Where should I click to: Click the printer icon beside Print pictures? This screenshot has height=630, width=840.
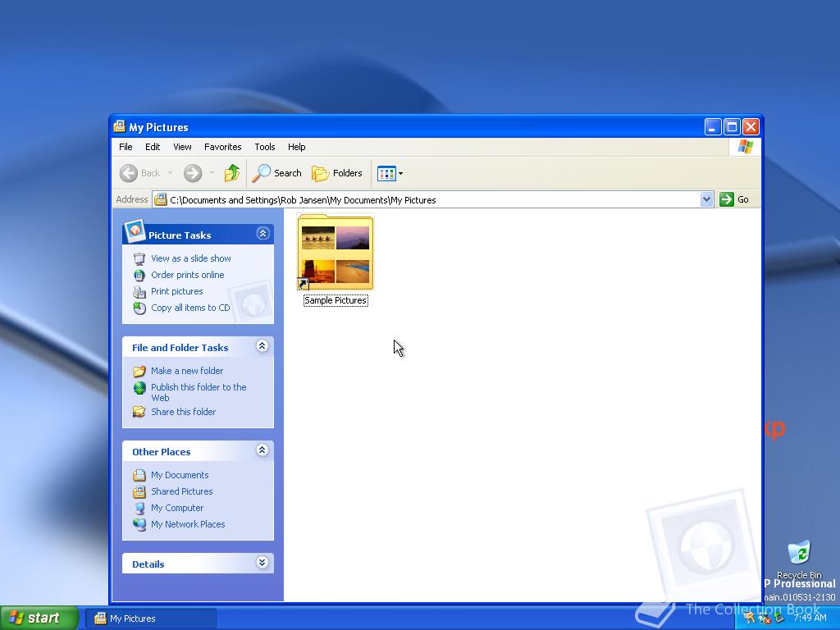pos(139,292)
